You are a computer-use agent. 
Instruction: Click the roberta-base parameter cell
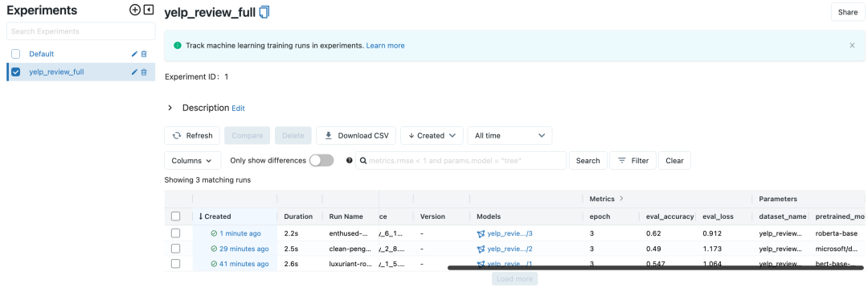tap(836, 234)
